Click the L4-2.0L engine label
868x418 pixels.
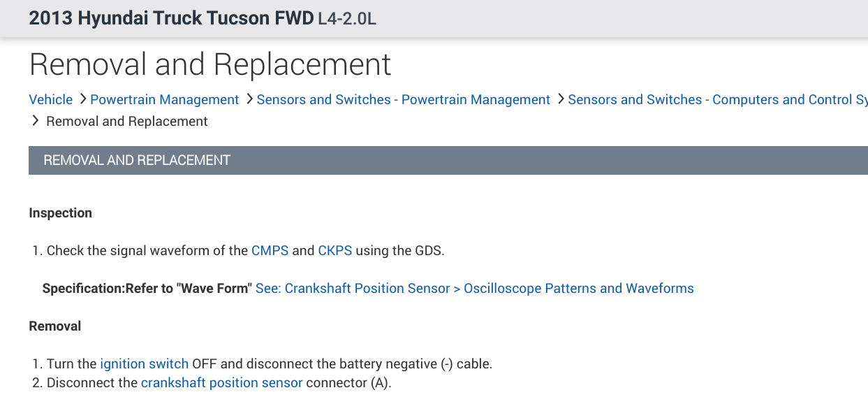(x=347, y=19)
